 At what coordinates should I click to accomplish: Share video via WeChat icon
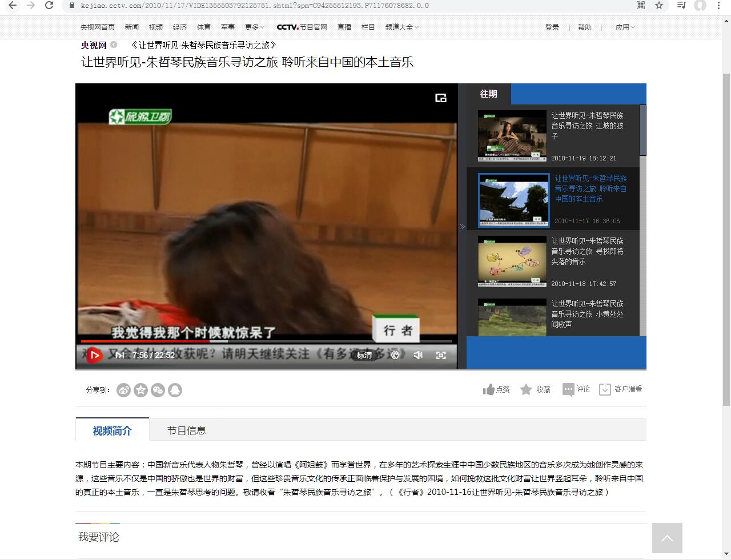coord(158,390)
